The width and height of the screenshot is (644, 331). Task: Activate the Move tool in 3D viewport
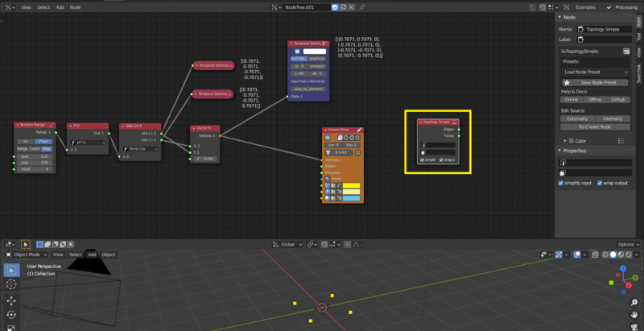(11, 301)
